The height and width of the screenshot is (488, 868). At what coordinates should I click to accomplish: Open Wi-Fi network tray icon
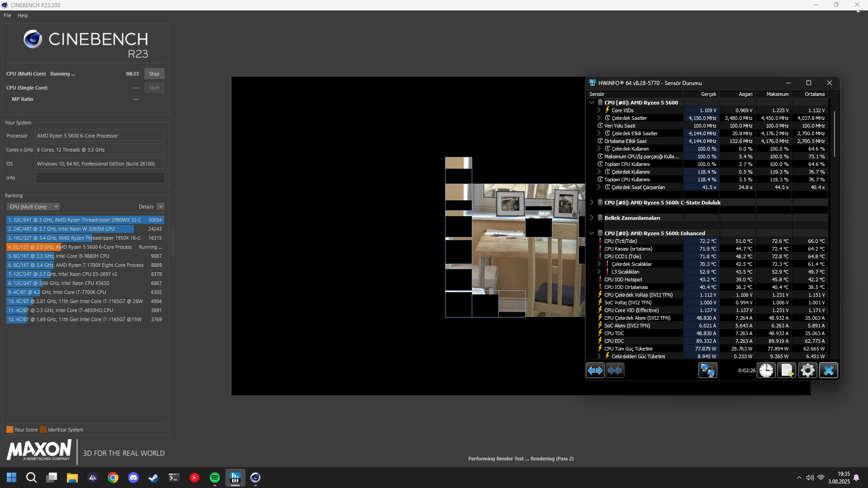click(x=821, y=478)
